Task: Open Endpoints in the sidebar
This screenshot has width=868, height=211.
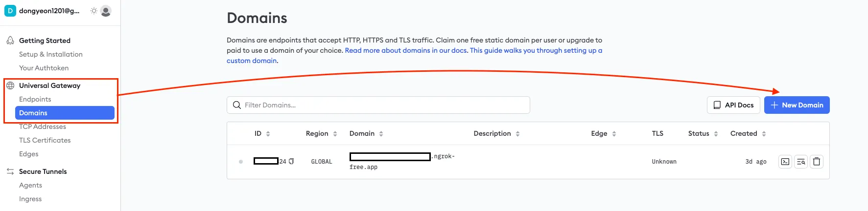Action: [35, 99]
